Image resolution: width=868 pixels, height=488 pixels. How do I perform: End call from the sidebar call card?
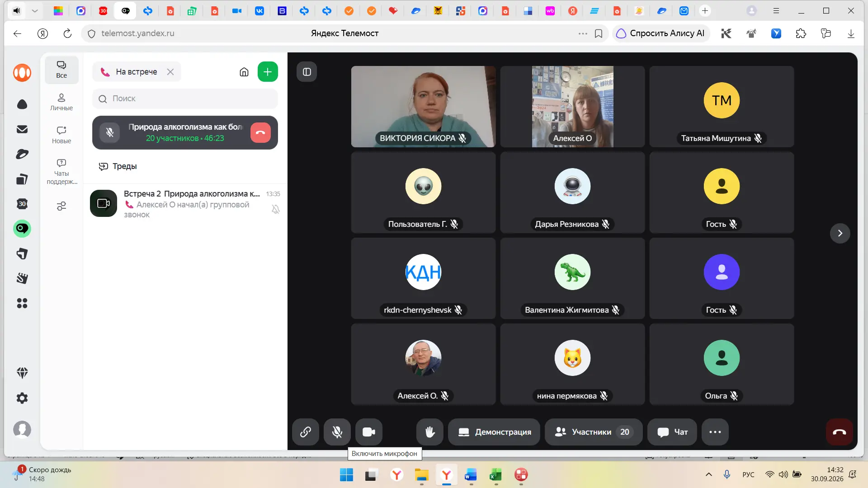click(260, 132)
